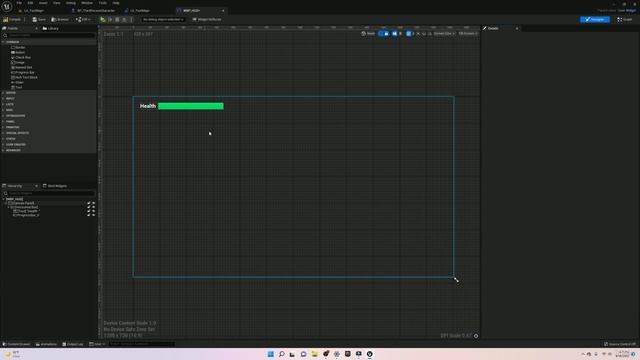The height and width of the screenshot is (360, 640).
Task: Switch to Designer mode
Action: pyautogui.click(x=595, y=19)
